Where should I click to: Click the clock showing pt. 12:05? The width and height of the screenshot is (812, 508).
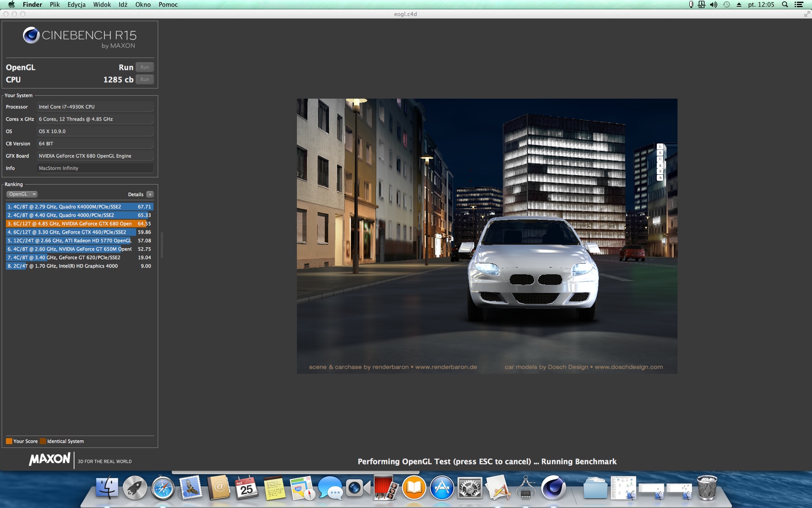point(761,5)
